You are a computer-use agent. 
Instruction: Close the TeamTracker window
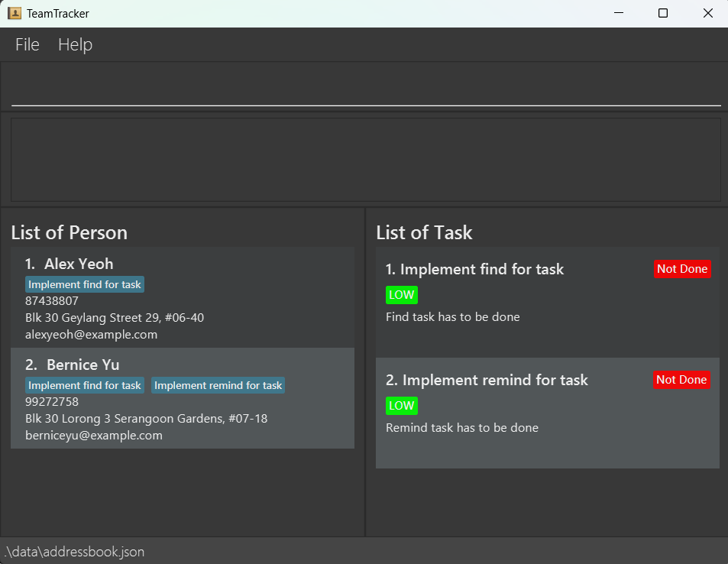tap(707, 13)
